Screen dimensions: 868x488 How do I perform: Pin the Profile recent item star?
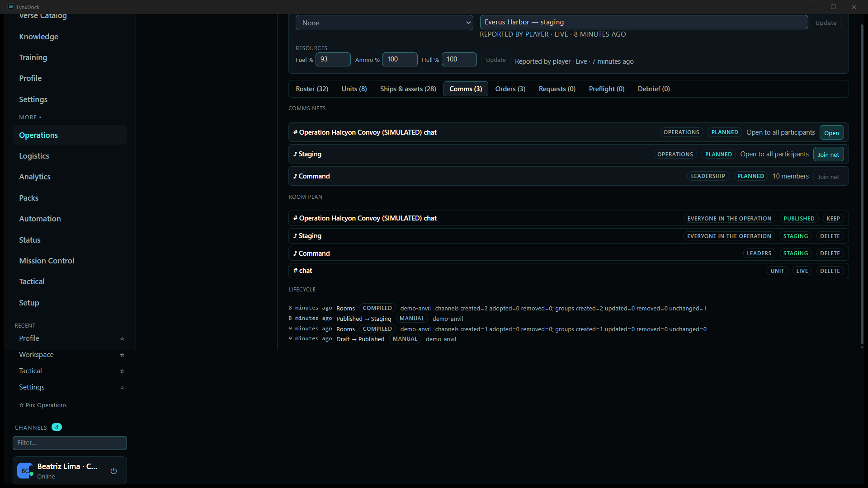point(122,339)
